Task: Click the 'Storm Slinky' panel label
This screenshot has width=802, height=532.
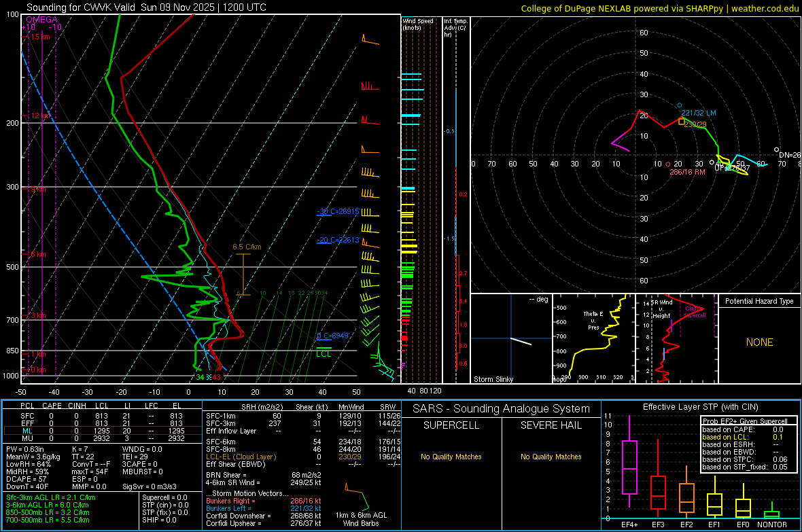Action: [493, 379]
